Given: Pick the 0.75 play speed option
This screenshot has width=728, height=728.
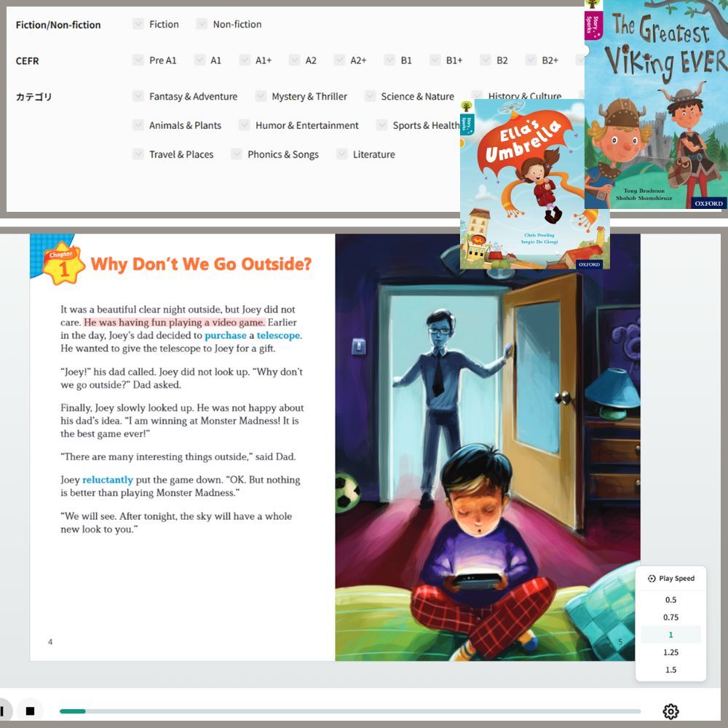Looking at the screenshot, I should [670, 617].
